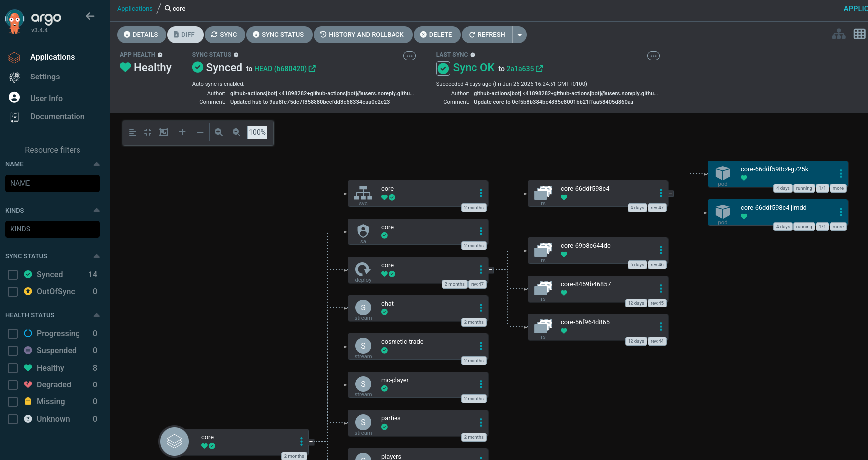Collapse children of core deploy node

[491, 270]
